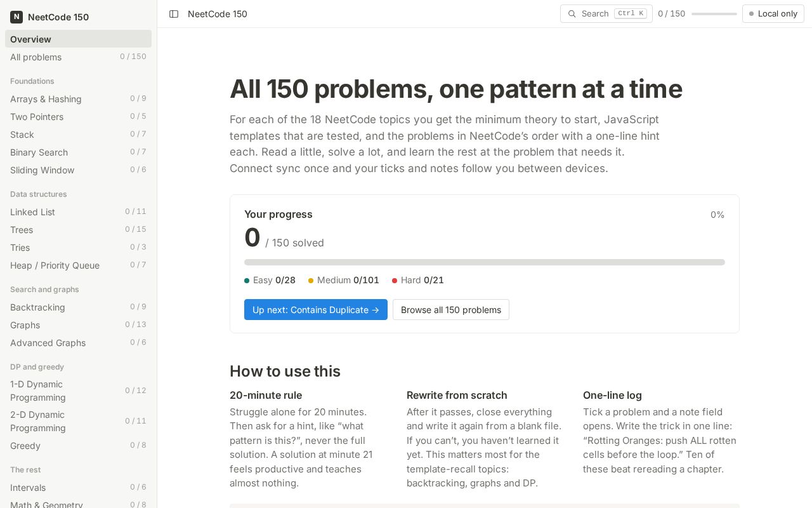Viewport: 812px width, 508px height.
Task: Click the NeetCode 150 sidebar title
Action: coord(58,17)
